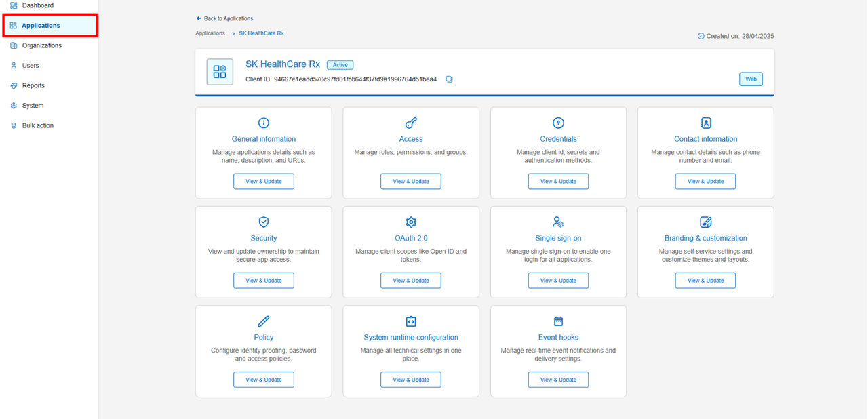Click the Credentials card title

(558, 139)
